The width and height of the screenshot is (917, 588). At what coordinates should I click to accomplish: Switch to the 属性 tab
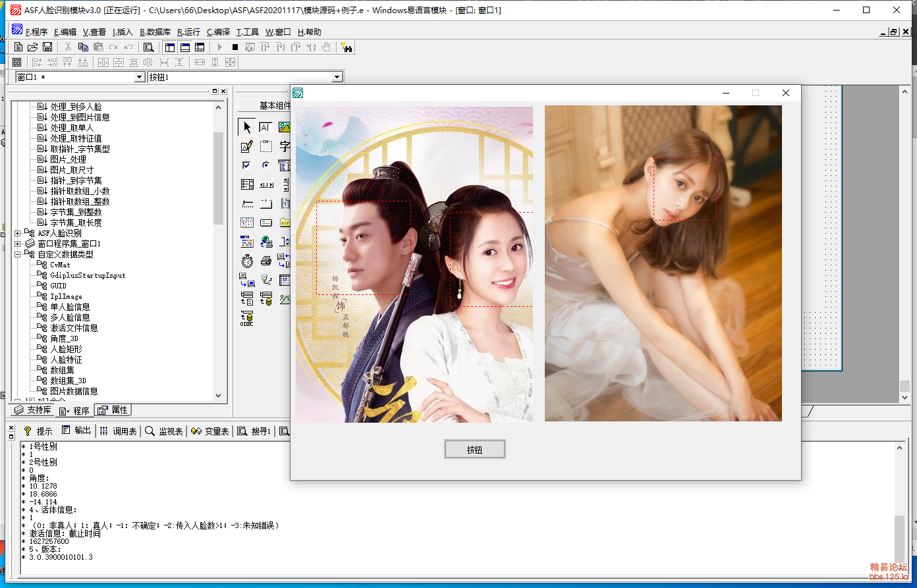click(113, 410)
